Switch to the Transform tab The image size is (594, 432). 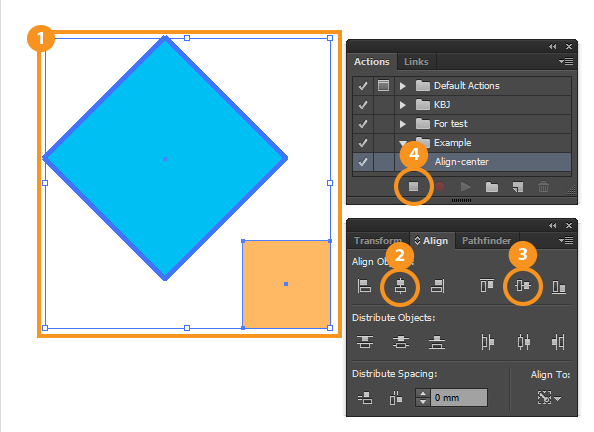coord(378,241)
